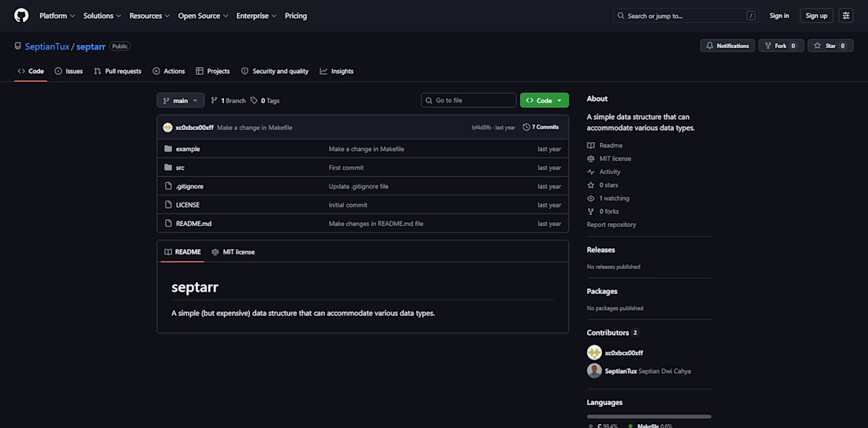The height and width of the screenshot is (428, 868).
Task: Click the LICENSE file icon
Action: 168,205
